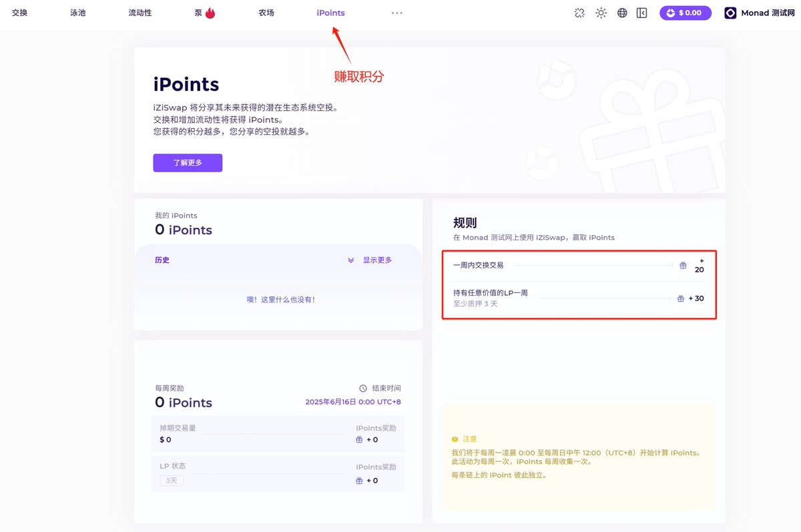Image resolution: width=801 pixels, height=532 pixels.
Task: Click the 一周内交换交易 rule text
Action: coord(478,265)
